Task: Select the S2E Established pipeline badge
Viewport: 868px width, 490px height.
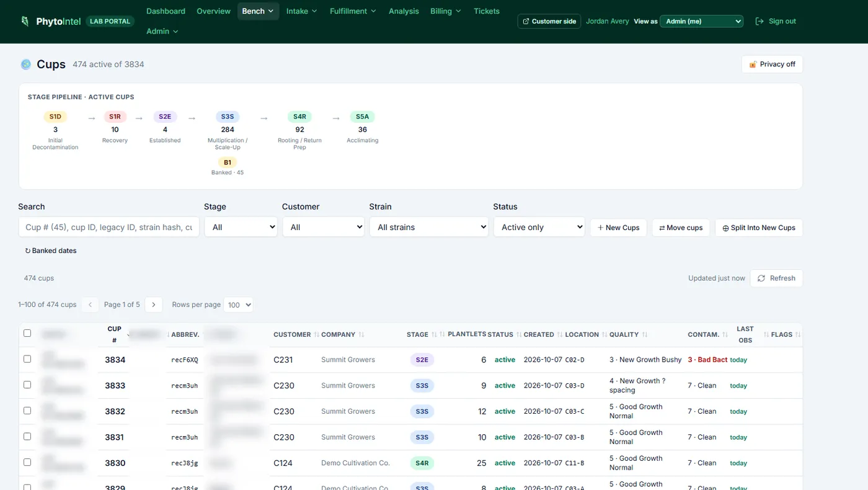Action: point(165,117)
